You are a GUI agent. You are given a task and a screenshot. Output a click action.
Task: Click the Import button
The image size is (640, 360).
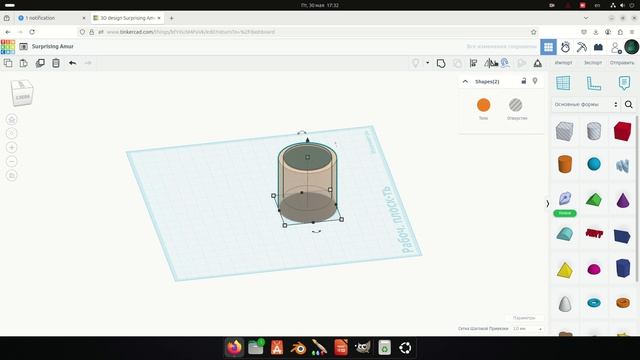[x=563, y=63]
